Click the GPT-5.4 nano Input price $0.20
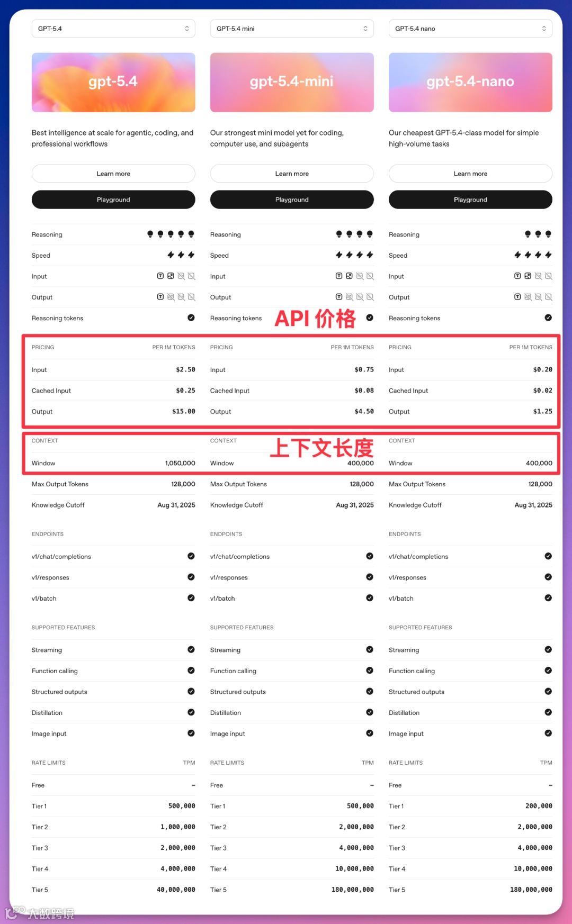Screen dimensions: 572x924 click(x=543, y=369)
